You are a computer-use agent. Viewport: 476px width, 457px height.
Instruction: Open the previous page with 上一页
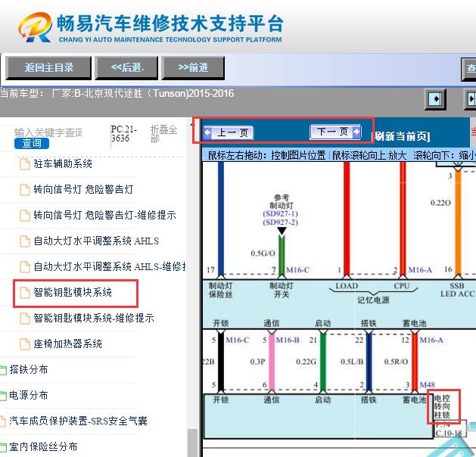pyautogui.click(x=228, y=132)
